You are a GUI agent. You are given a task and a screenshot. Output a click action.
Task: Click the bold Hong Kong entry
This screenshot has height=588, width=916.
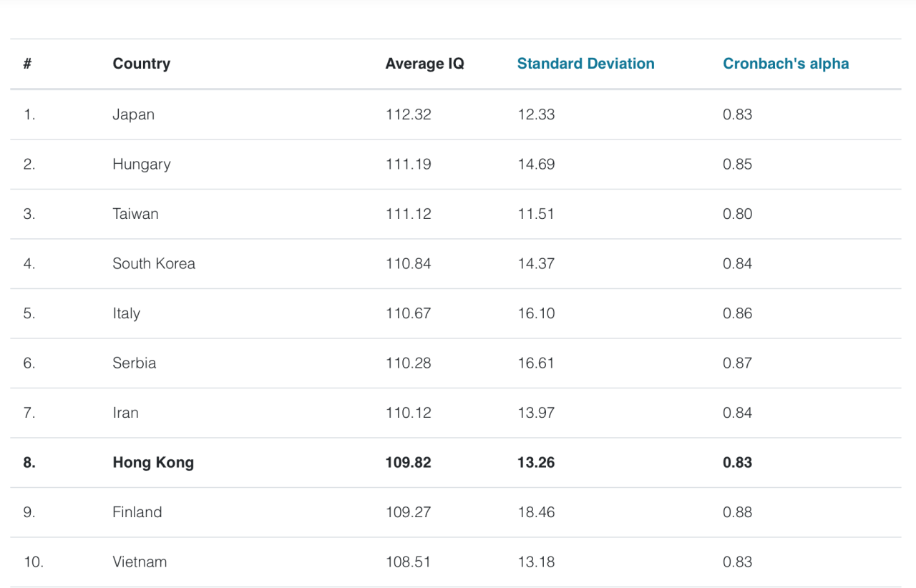tap(153, 463)
